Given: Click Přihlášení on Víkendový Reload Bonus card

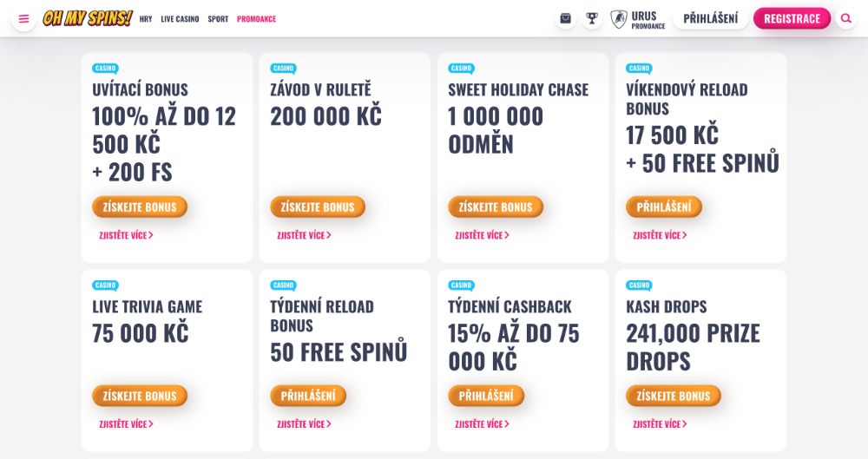Looking at the screenshot, I should (664, 207).
